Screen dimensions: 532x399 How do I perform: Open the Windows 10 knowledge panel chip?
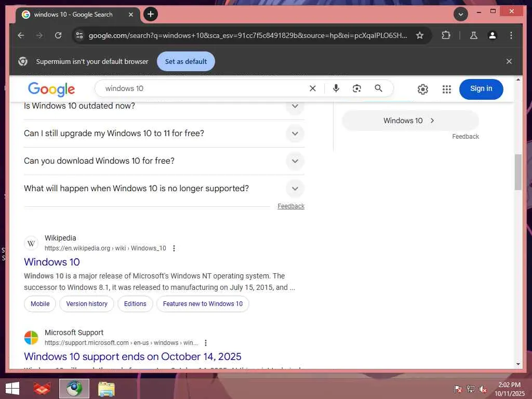click(410, 121)
